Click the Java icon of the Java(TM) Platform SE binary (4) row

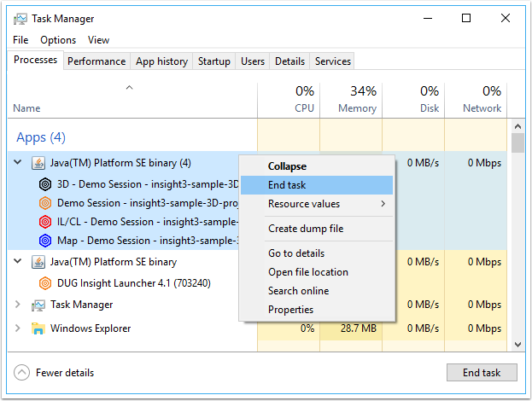click(x=38, y=163)
